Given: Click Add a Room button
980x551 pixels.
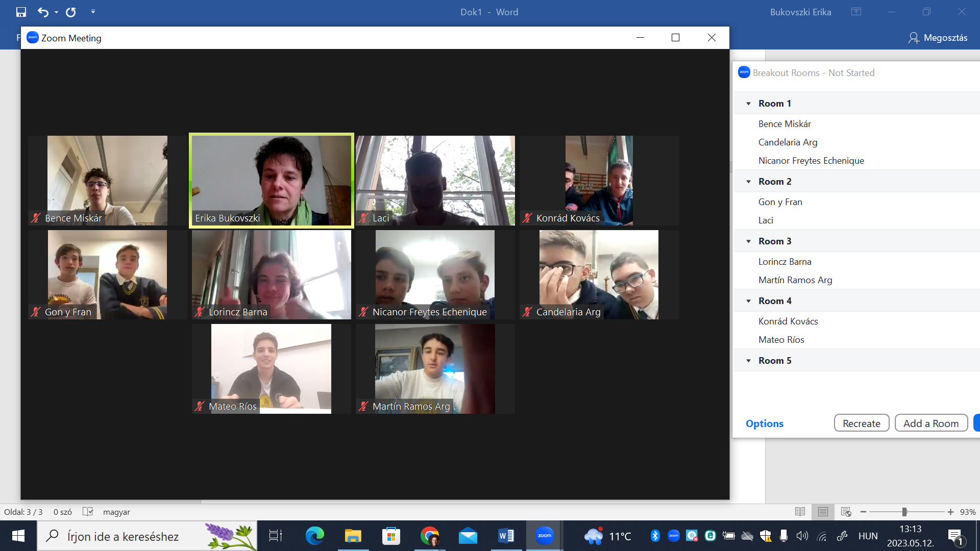Looking at the screenshot, I should click(931, 423).
